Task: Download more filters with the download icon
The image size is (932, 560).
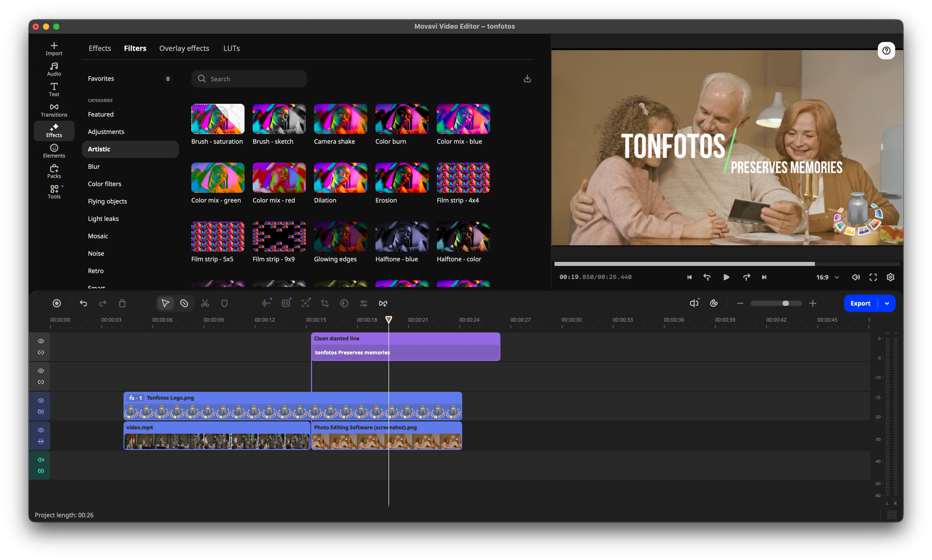Action: tap(527, 79)
